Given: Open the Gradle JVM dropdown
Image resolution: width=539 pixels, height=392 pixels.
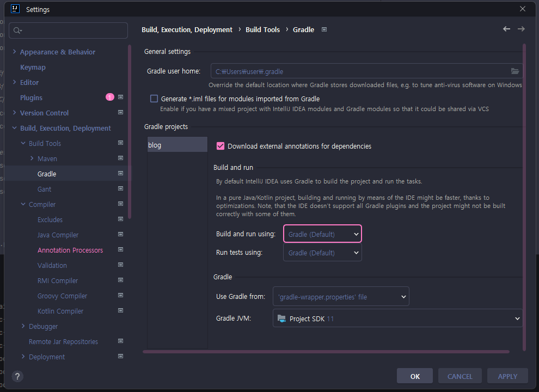Looking at the screenshot, I should click(398, 318).
